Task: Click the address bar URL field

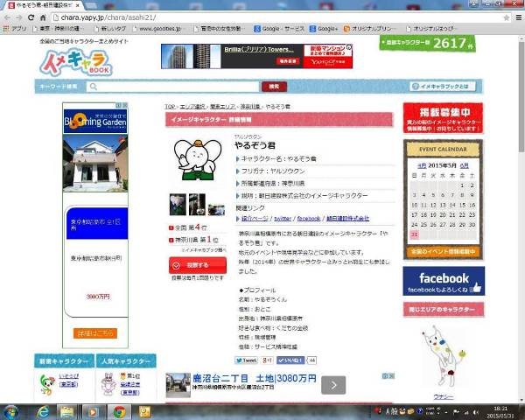Action: tap(275, 17)
